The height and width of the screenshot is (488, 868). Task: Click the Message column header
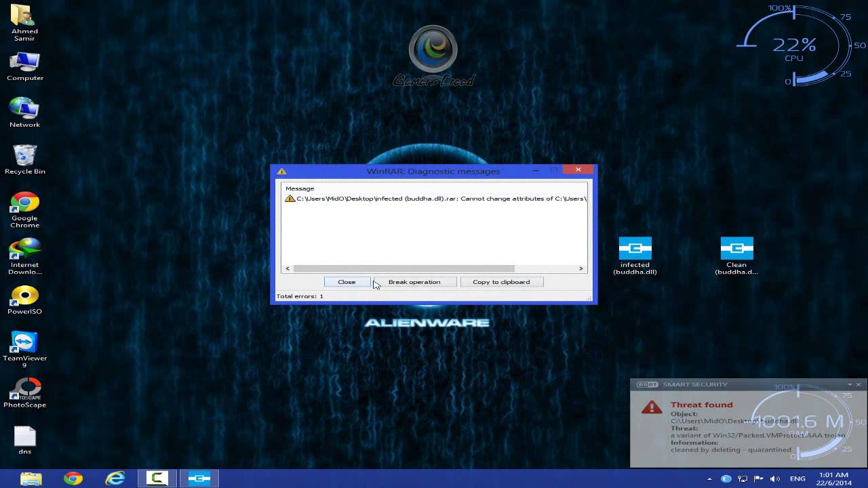point(300,188)
